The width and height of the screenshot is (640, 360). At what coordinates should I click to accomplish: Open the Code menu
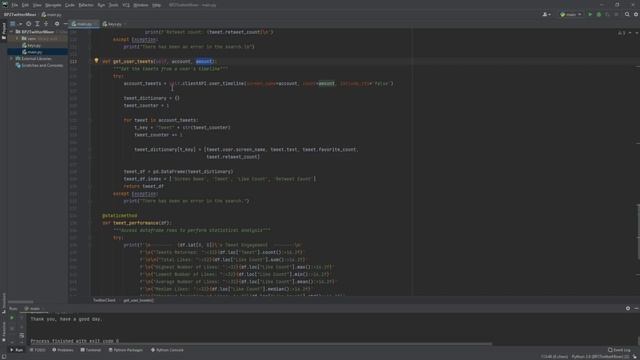click(70, 5)
